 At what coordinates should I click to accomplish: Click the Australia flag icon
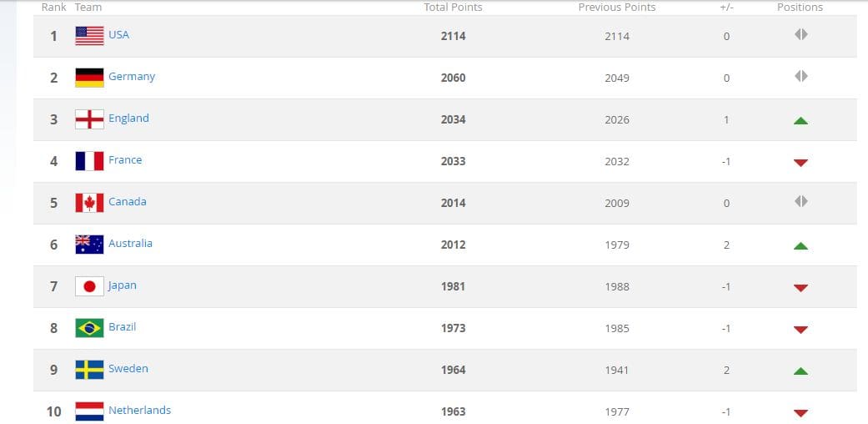click(89, 245)
